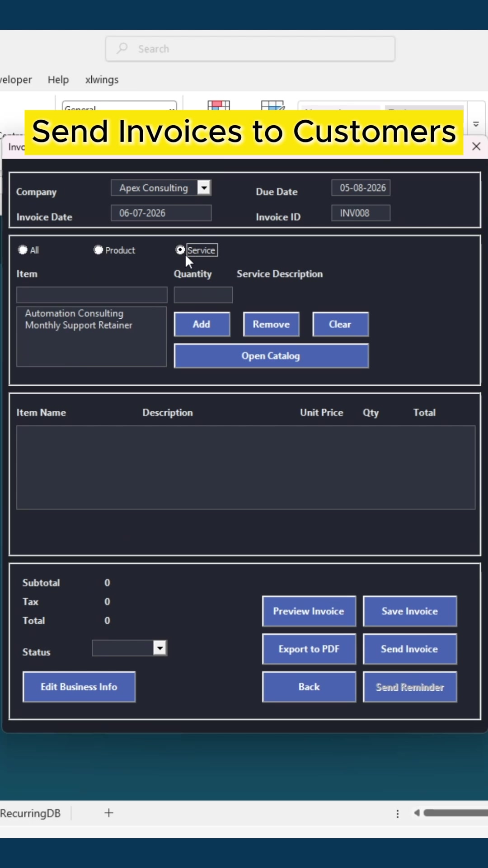Open the Company dropdown arrow
The image size is (488, 868).
tap(204, 188)
